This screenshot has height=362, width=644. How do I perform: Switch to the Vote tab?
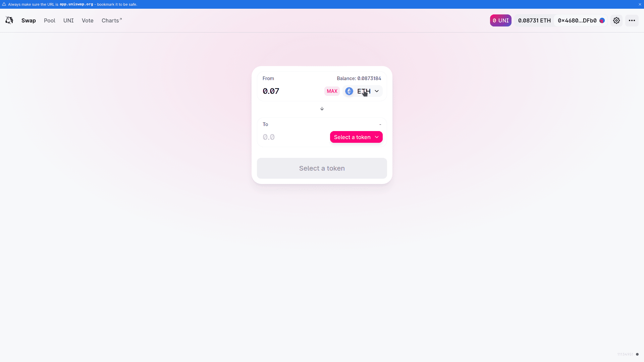coord(88,20)
